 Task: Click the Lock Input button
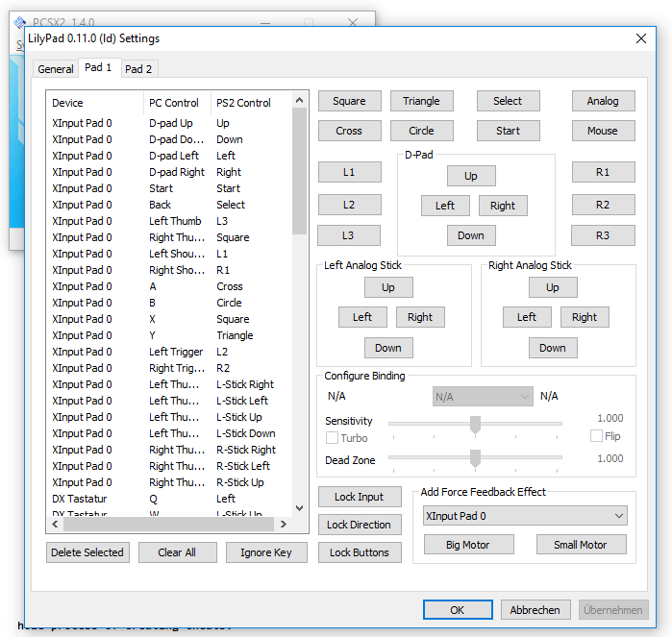click(x=360, y=497)
